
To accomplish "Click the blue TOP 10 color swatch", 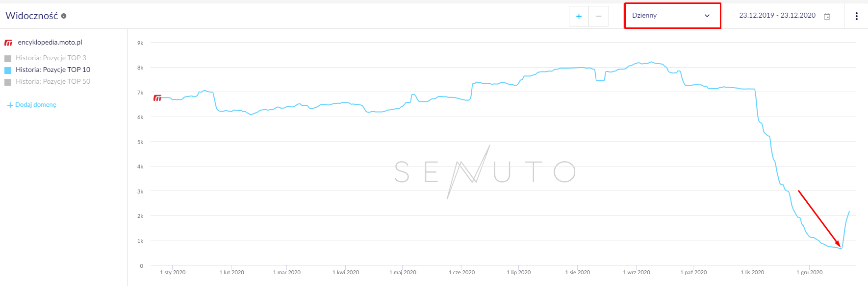I will tap(8, 70).
